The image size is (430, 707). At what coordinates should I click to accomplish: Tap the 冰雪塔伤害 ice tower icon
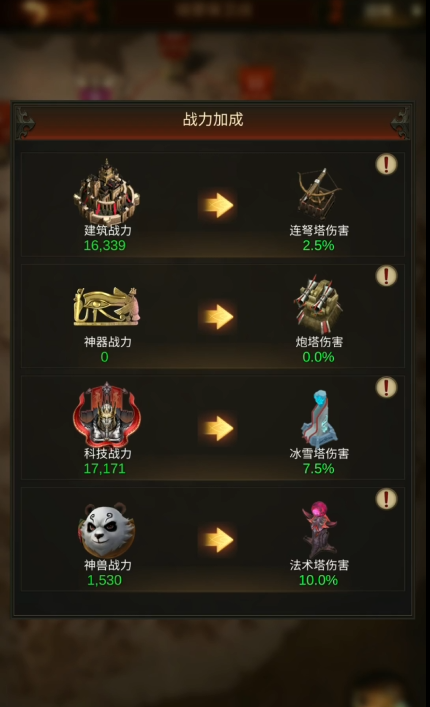319,418
